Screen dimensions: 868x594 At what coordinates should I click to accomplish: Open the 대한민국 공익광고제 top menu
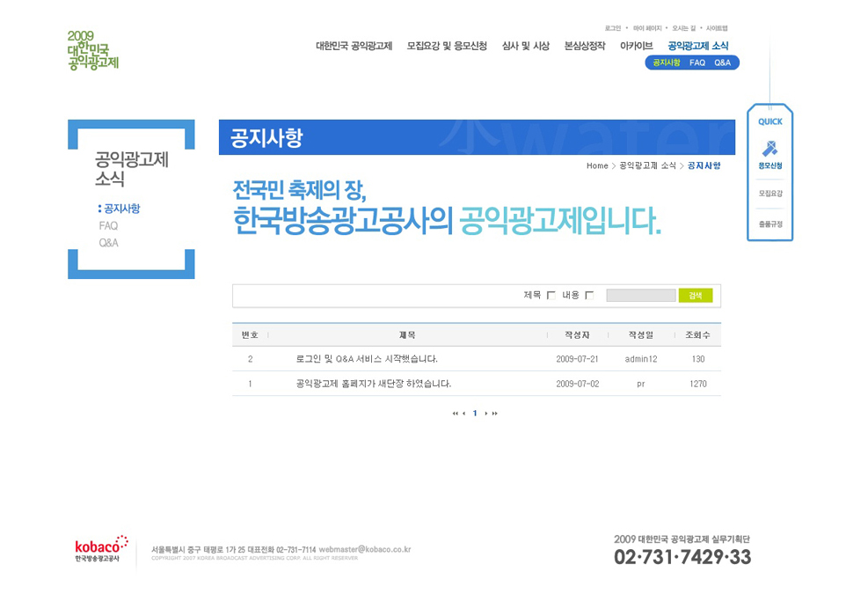tap(354, 46)
